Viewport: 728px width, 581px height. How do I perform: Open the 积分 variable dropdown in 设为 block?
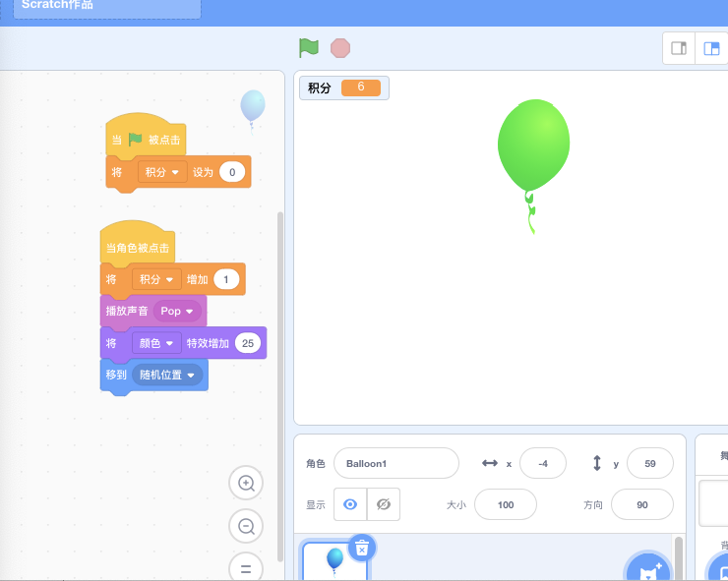point(162,172)
